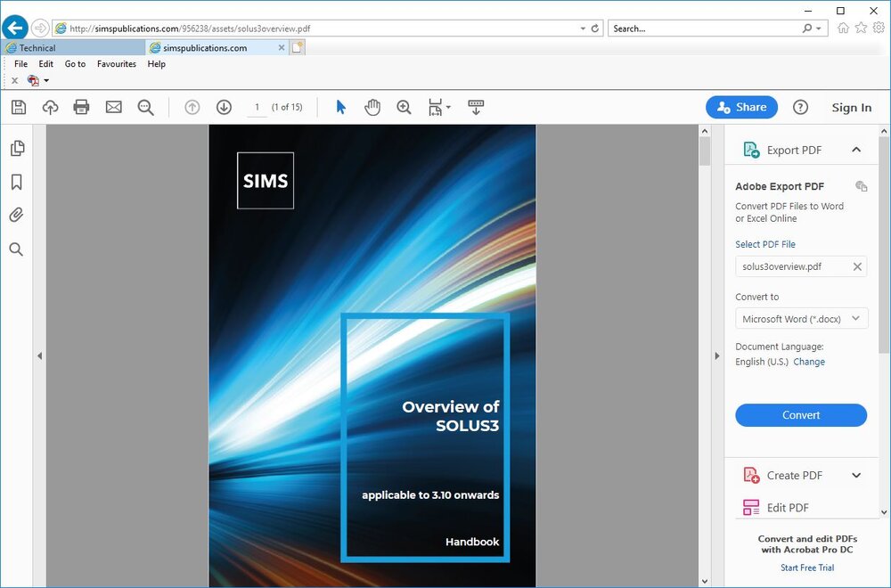The height and width of the screenshot is (588, 891).
Task: Click the page number field
Action: (257, 107)
